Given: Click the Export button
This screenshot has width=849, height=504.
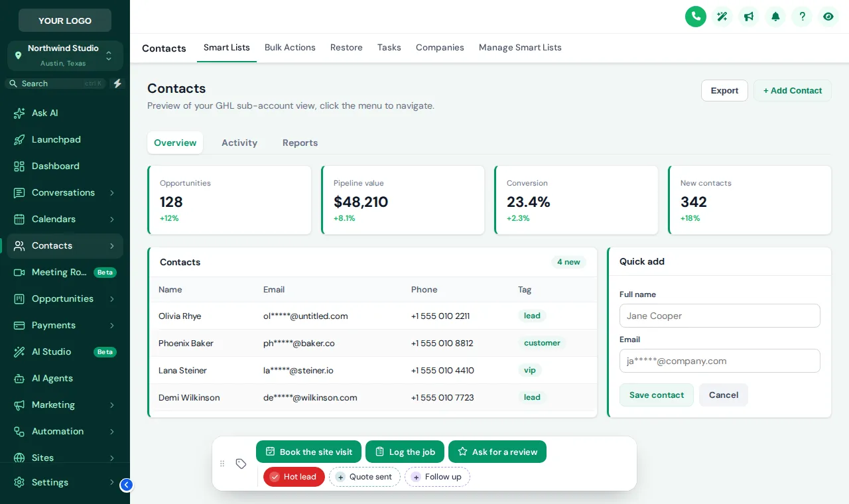Looking at the screenshot, I should (x=724, y=91).
